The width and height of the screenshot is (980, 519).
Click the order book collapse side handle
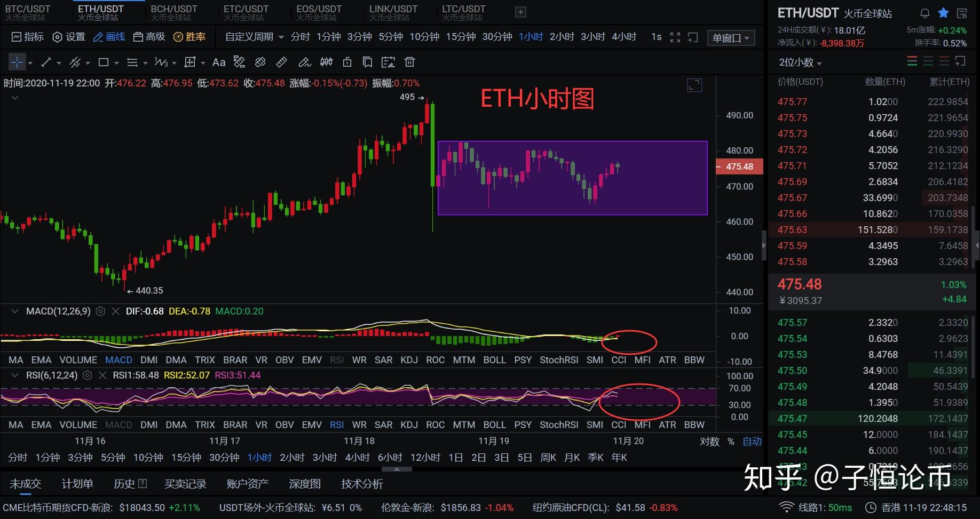click(x=764, y=245)
